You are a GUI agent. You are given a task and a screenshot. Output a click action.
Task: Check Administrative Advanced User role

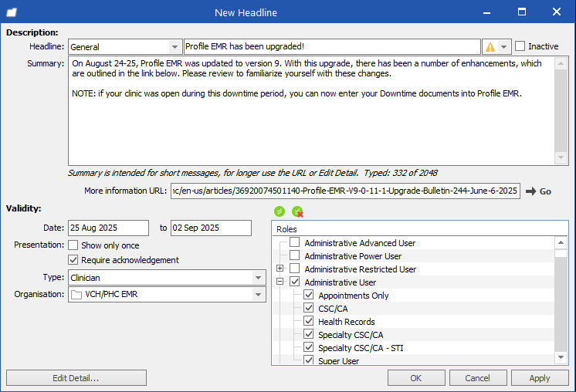(x=295, y=242)
